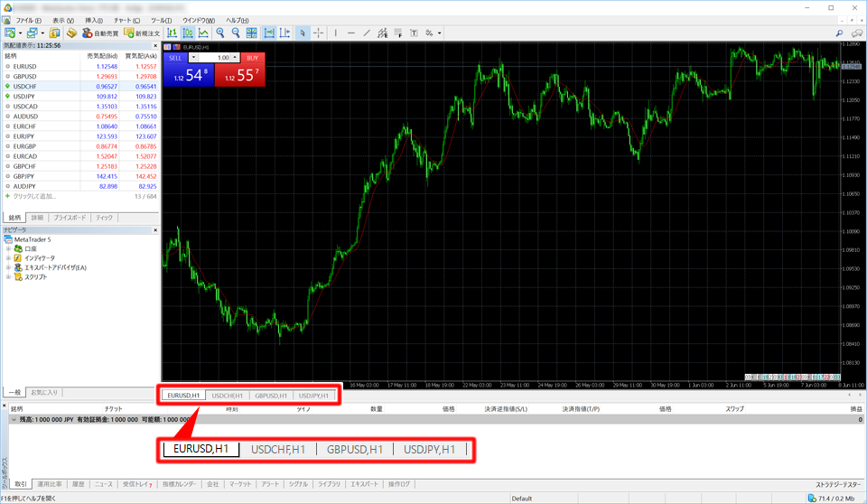867x504 pixels.
Task: Open the 表示 menu
Action: (x=63, y=21)
